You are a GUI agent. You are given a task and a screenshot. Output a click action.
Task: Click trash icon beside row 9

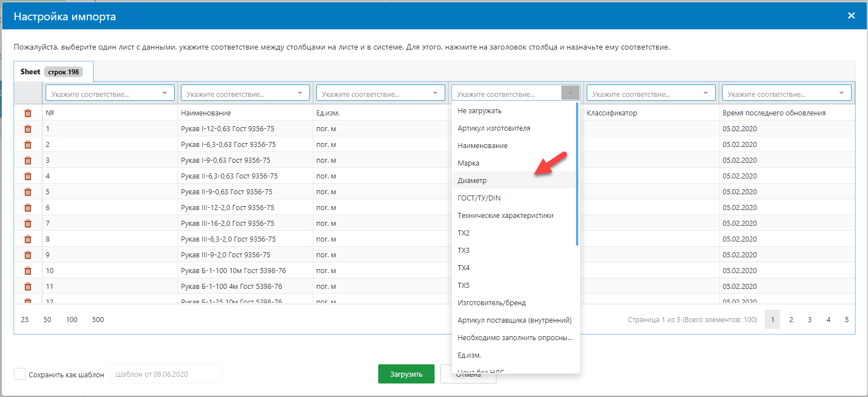[x=28, y=255]
